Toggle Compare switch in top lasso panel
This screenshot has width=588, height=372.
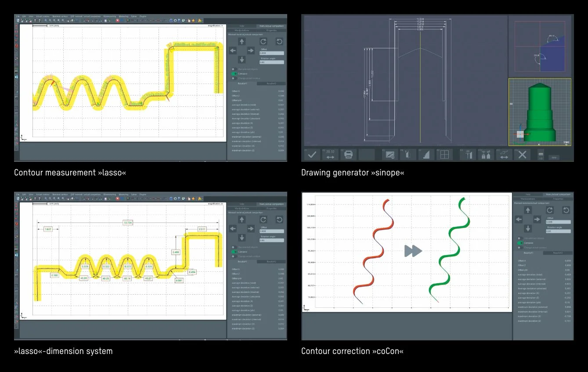click(234, 74)
